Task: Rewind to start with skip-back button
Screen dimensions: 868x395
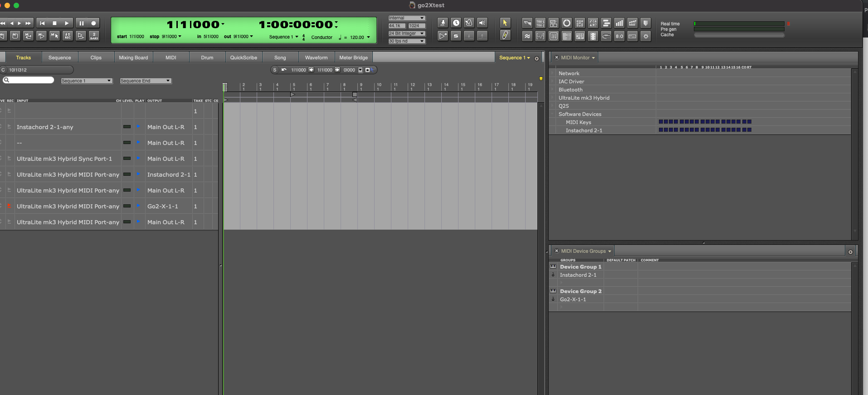Action: coord(42,23)
